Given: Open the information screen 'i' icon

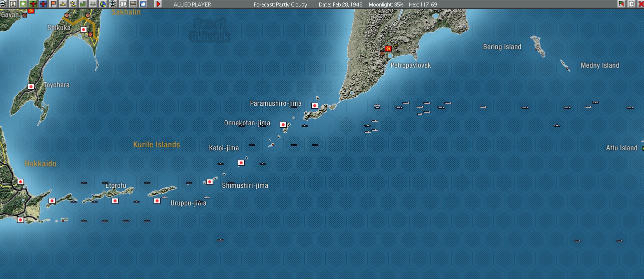Looking at the screenshot, I should (13, 4).
